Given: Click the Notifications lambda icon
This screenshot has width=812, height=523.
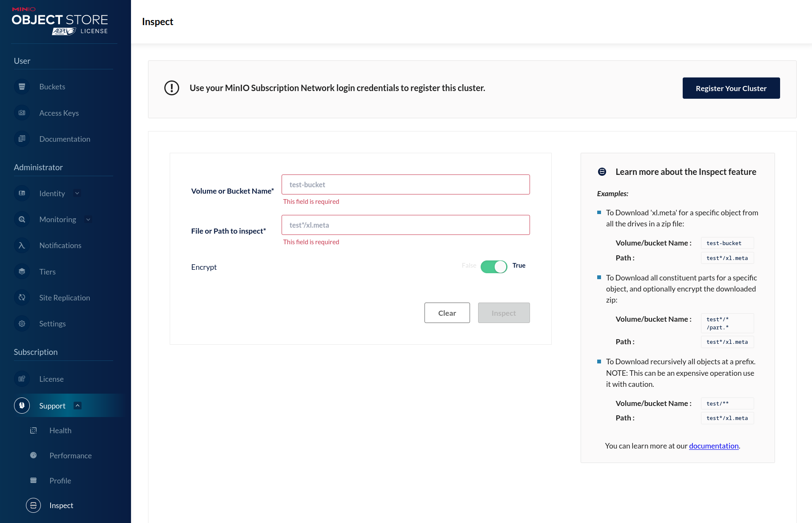Looking at the screenshot, I should click(22, 245).
